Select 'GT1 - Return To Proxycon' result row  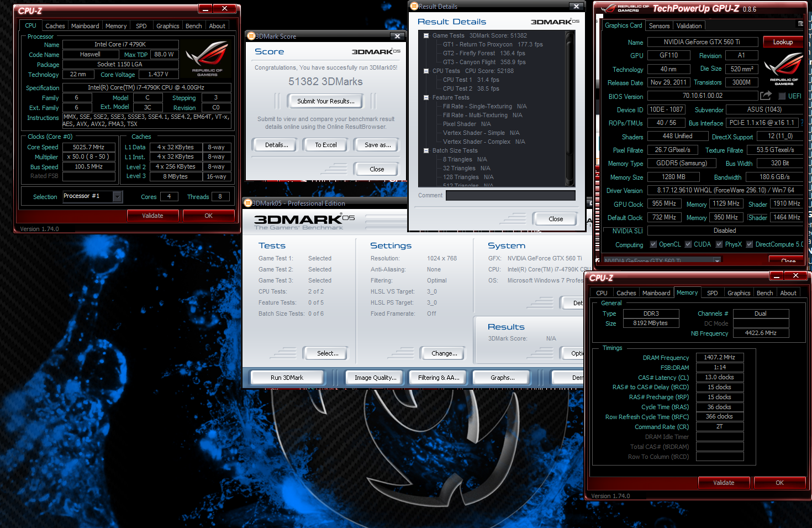493,44
